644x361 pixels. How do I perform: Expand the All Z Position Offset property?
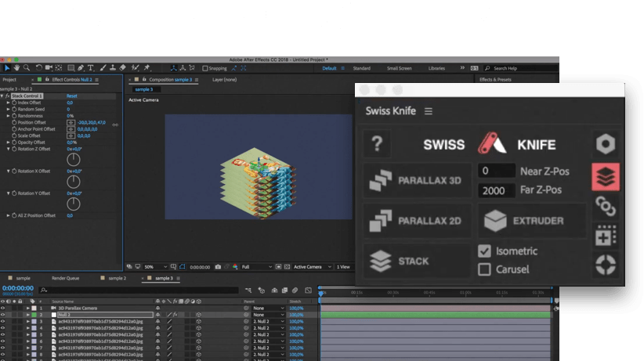(x=8, y=215)
